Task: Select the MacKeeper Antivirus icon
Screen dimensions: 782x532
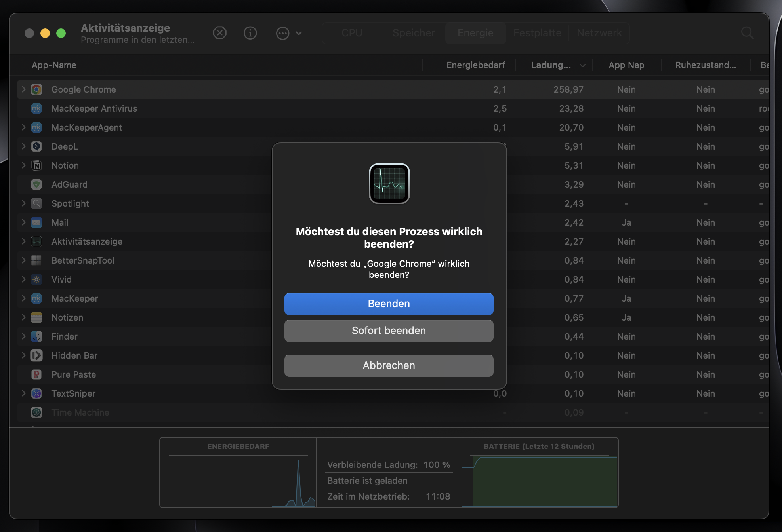Action: [36, 108]
